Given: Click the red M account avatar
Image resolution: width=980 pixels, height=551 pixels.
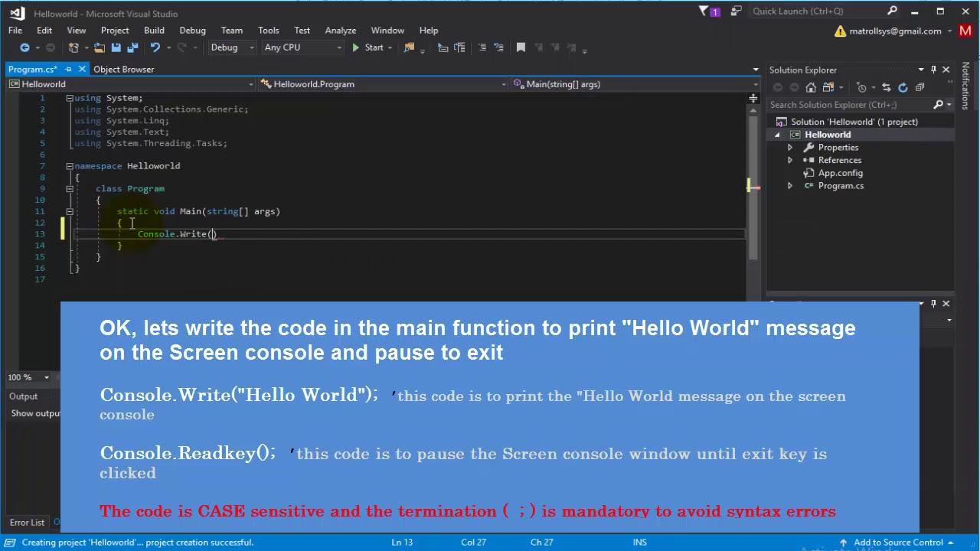Looking at the screenshot, I should pos(965,31).
